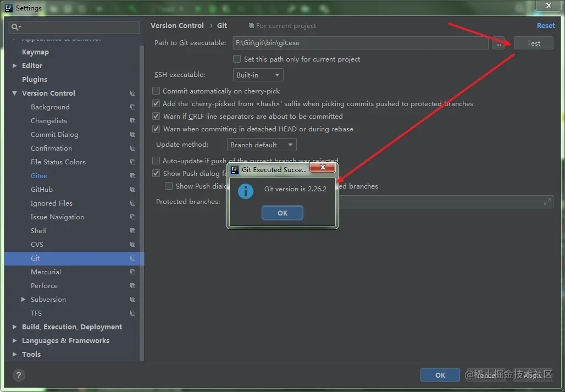The image size is (565, 392).
Task: Open the Update method Branch default dropdown
Action: 262,145
